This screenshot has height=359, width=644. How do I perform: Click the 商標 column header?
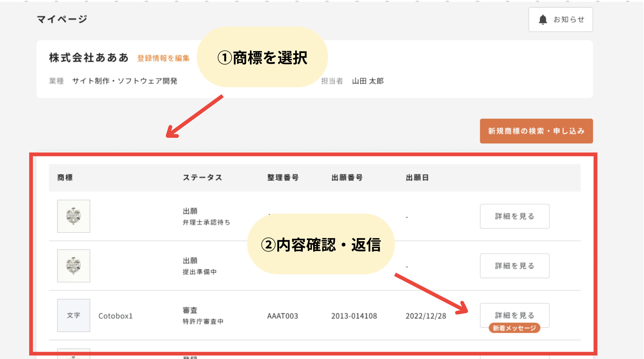65,178
